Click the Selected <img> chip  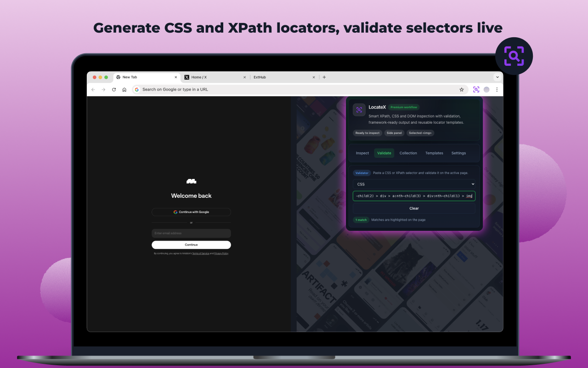pyautogui.click(x=420, y=133)
